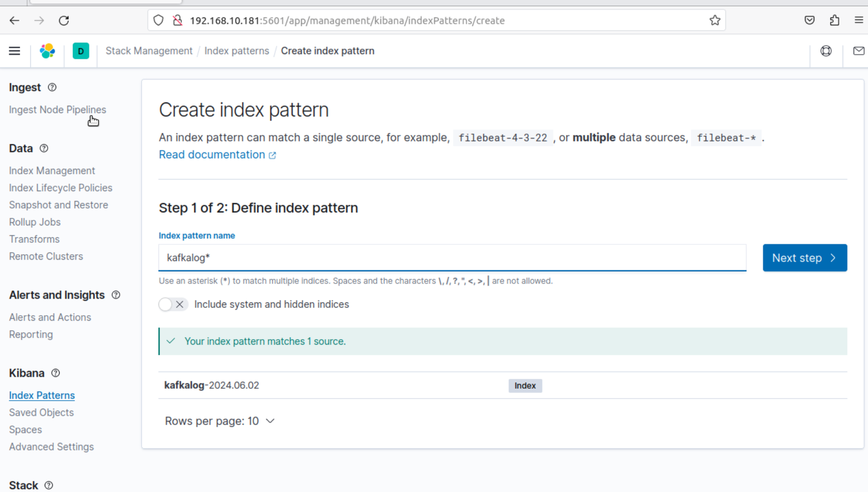The width and height of the screenshot is (868, 492).
Task: Click the browser address bar URL
Action: tap(347, 20)
